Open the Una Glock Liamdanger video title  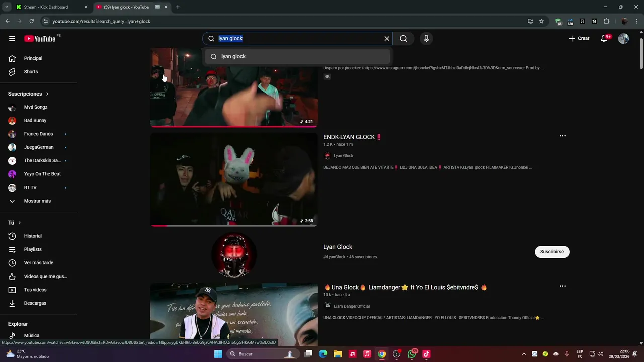405,288
